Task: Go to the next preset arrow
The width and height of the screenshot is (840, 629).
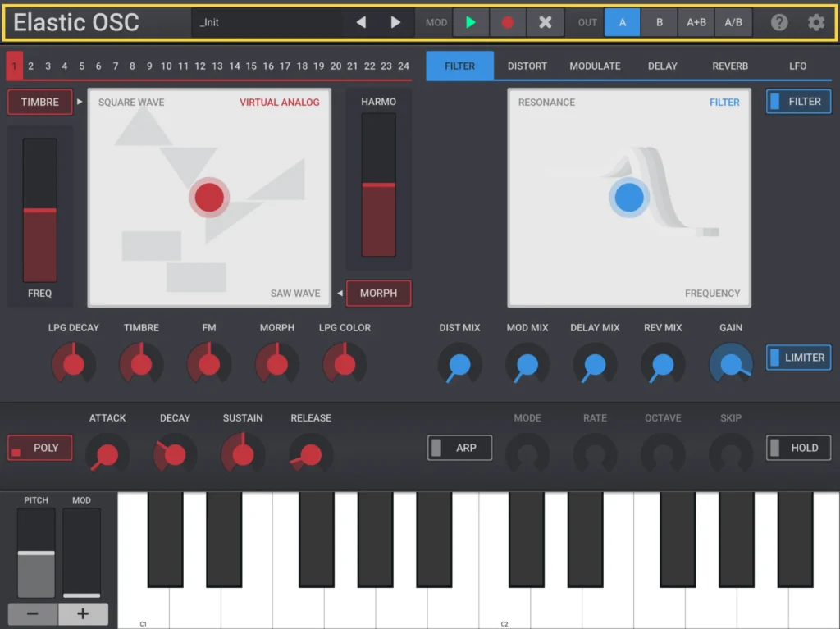Action: click(x=395, y=22)
